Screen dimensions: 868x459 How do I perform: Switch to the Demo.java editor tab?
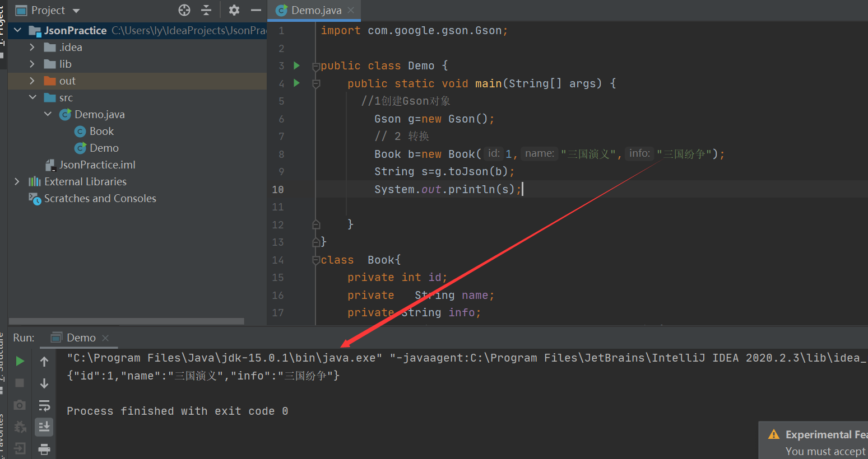click(316, 10)
